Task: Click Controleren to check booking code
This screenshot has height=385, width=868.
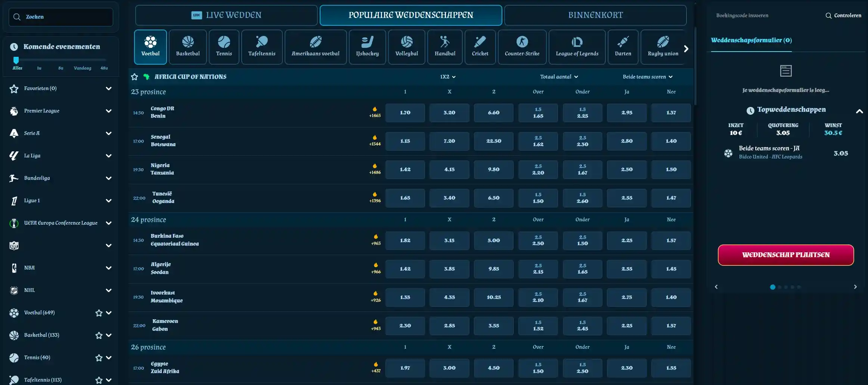Action: pos(843,16)
